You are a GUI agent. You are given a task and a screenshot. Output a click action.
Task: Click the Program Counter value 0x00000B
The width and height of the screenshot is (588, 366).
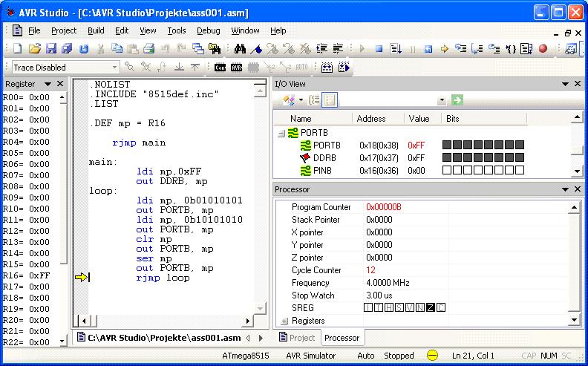tap(384, 207)
